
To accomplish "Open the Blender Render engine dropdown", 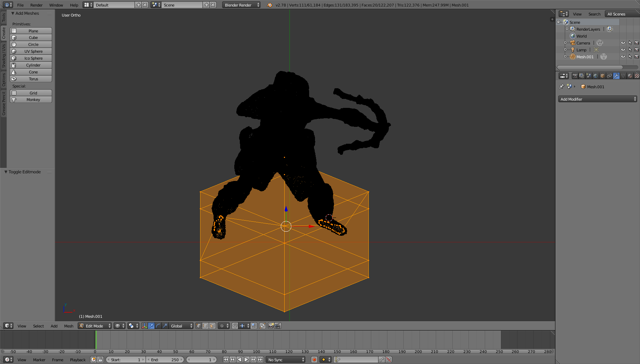I will click(x=241, y=5).
